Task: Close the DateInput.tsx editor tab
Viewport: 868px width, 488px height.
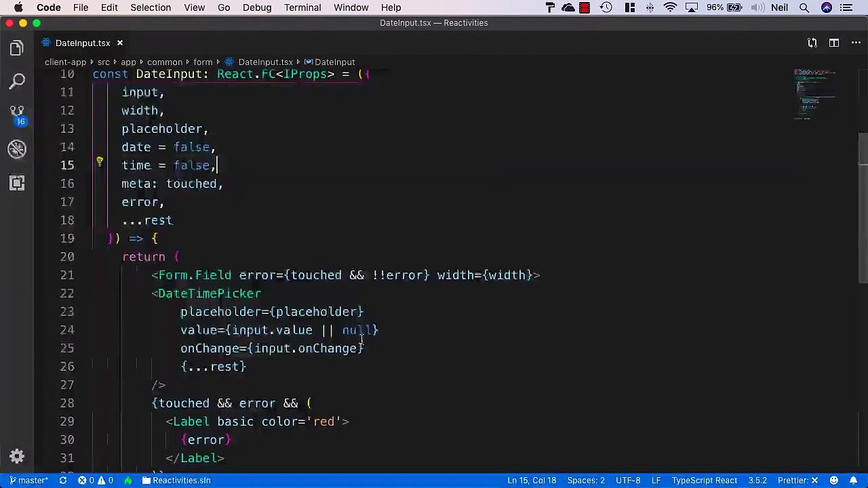Action: [120, 43]
